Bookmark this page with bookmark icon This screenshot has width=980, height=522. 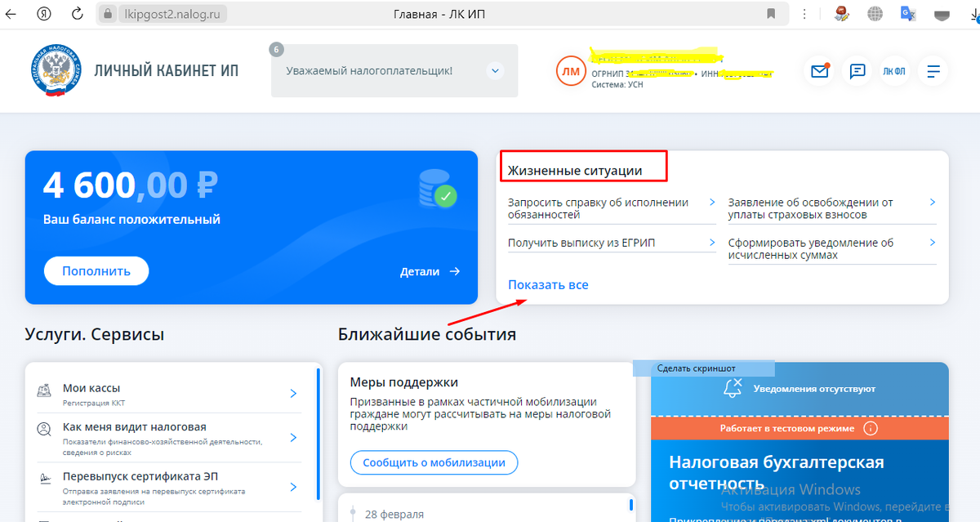(771, 14)
